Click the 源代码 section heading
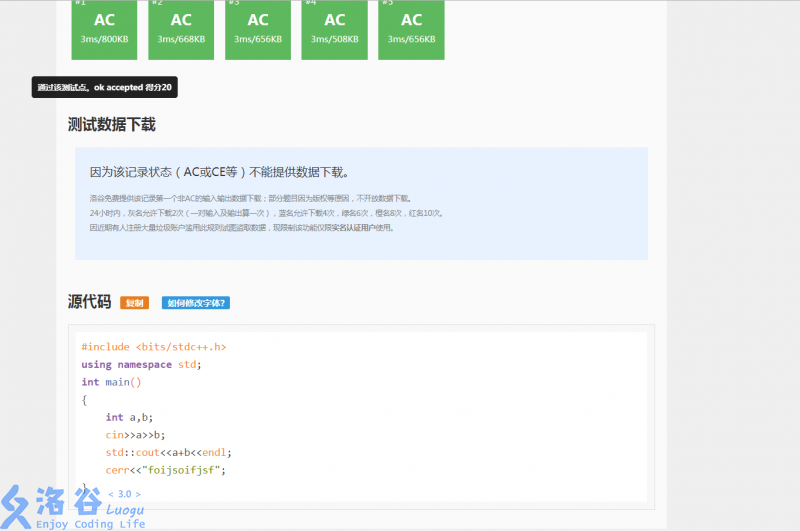The height and width of the screenshot is (531, 800). [89, 302]
